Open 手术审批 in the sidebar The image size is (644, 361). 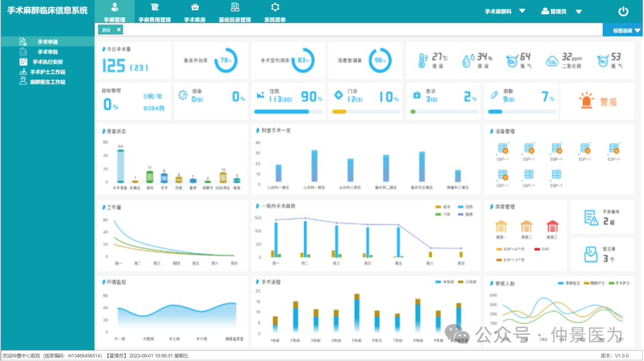[48, 52]
